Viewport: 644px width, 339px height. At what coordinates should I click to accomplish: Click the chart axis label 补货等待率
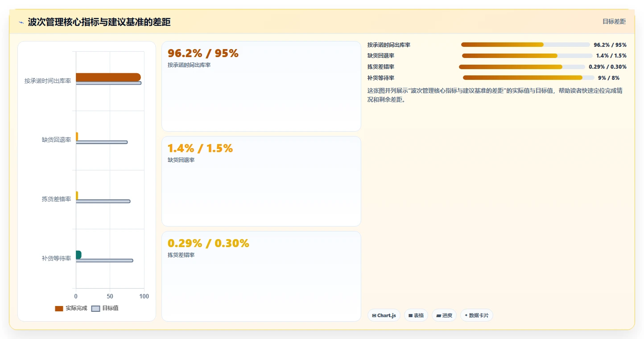(x=57, y=258)
